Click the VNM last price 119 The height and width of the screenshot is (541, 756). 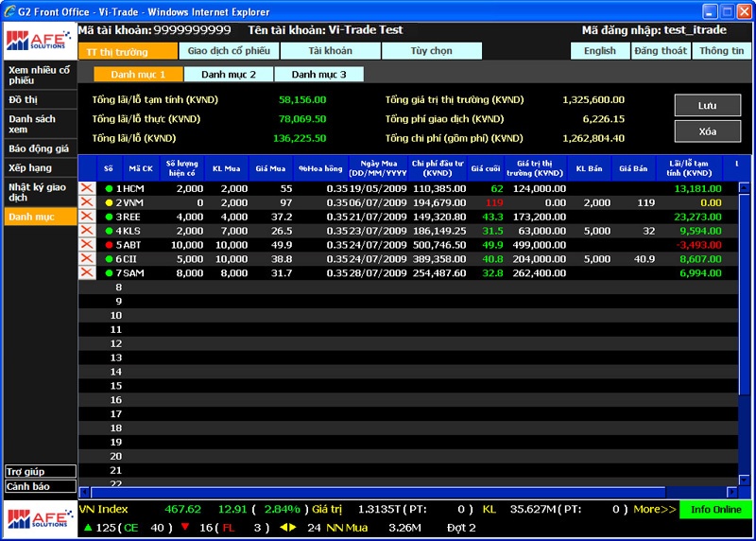click(494, 202)
